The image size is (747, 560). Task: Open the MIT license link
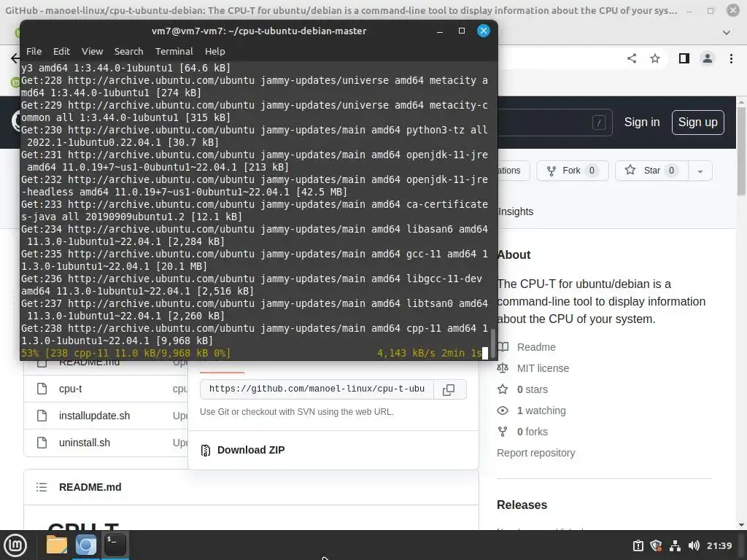pos(543,368)
